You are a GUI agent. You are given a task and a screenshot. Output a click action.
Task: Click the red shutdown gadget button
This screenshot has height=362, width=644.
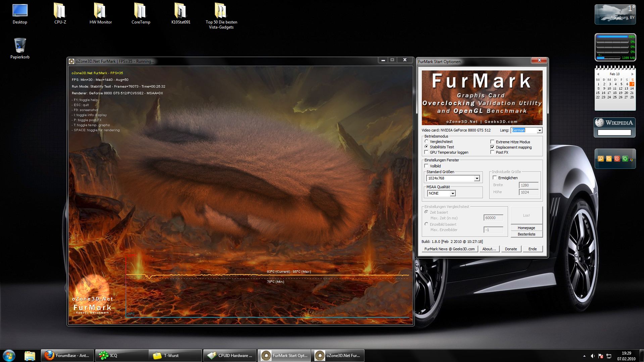(x=617, y=159)
